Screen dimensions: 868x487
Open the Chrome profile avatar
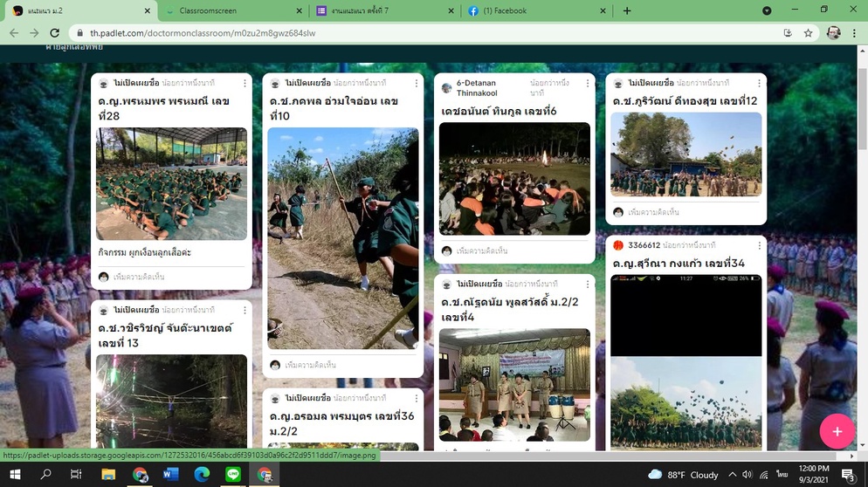tap(834, 33)
